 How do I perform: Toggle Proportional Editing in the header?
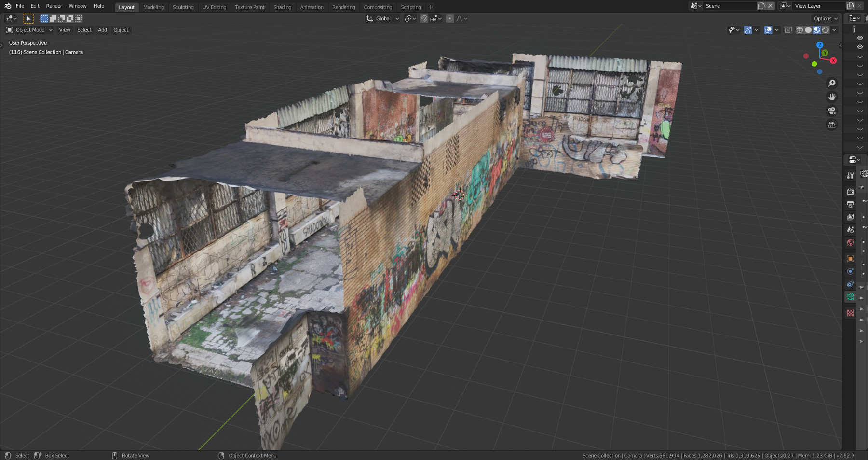click(450, 18)
